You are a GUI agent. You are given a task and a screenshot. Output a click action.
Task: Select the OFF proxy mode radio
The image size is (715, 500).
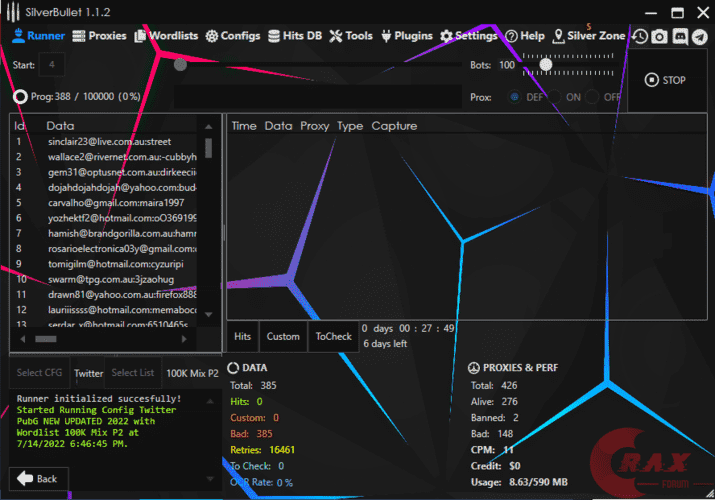(x=592, y=97)
